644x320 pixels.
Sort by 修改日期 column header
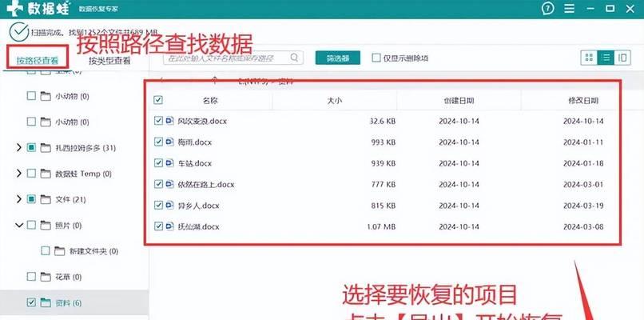click(583, 100)
